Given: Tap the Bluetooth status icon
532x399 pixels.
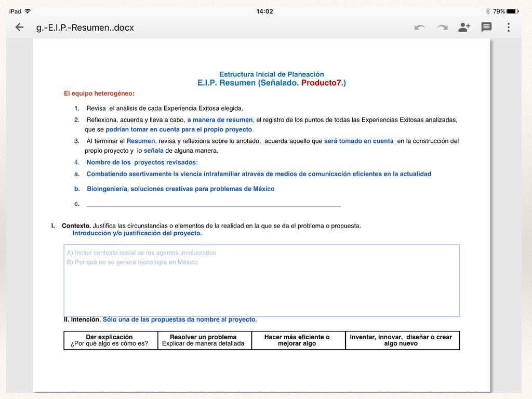Looking at the screenshot, I should tap(487, 11).
